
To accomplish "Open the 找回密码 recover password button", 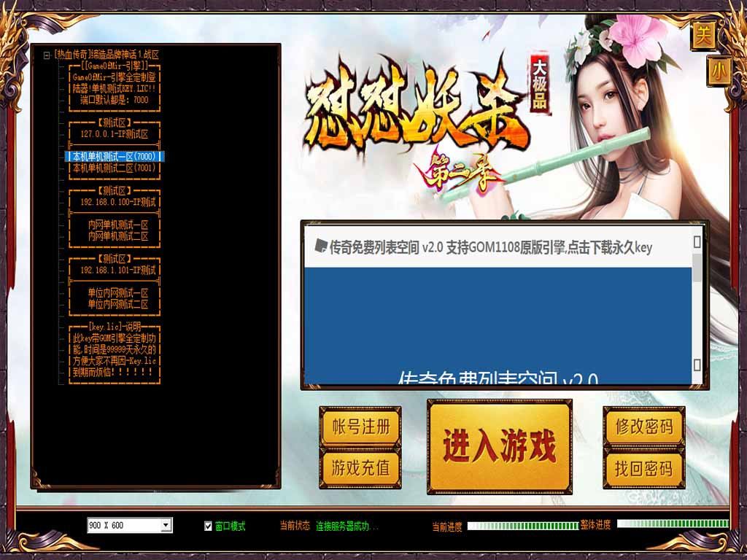I will (644, 469).
